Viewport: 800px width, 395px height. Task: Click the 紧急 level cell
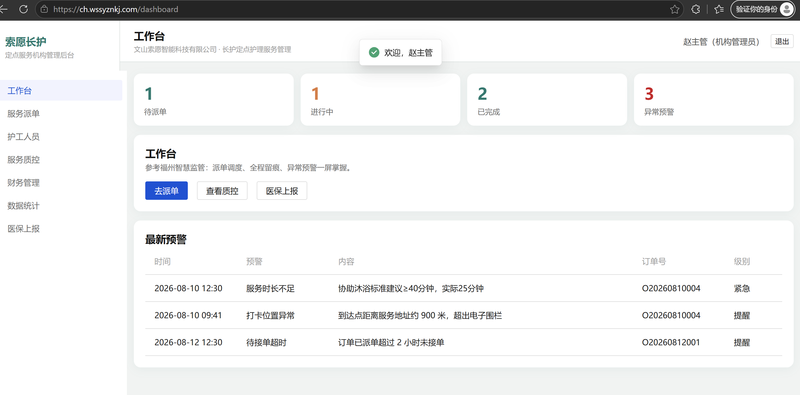pyautogui.click(x=742, y=288)
